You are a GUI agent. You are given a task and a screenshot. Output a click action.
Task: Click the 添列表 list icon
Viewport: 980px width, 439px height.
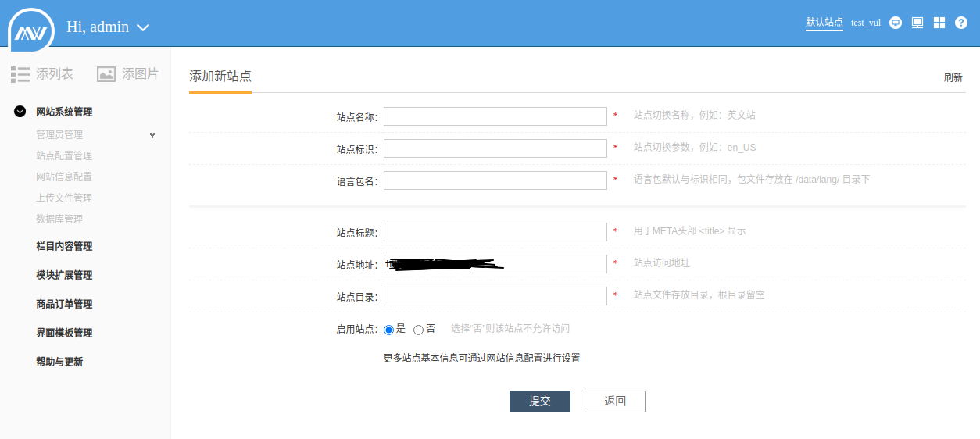[20, 74]
